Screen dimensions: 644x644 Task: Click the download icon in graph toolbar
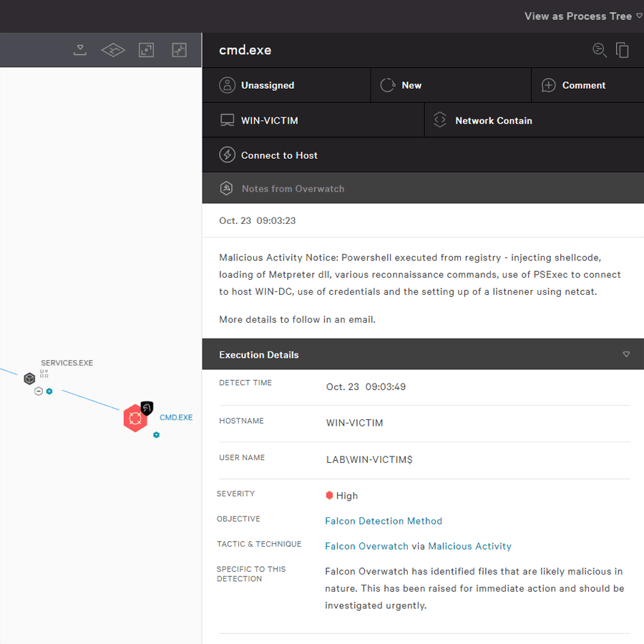pos(80,50)
